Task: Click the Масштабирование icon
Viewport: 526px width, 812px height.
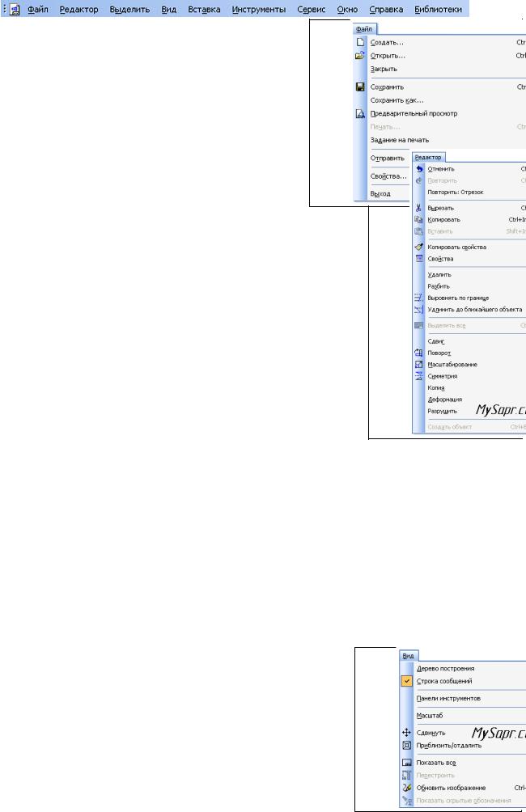Action: (x=418, y=365)
